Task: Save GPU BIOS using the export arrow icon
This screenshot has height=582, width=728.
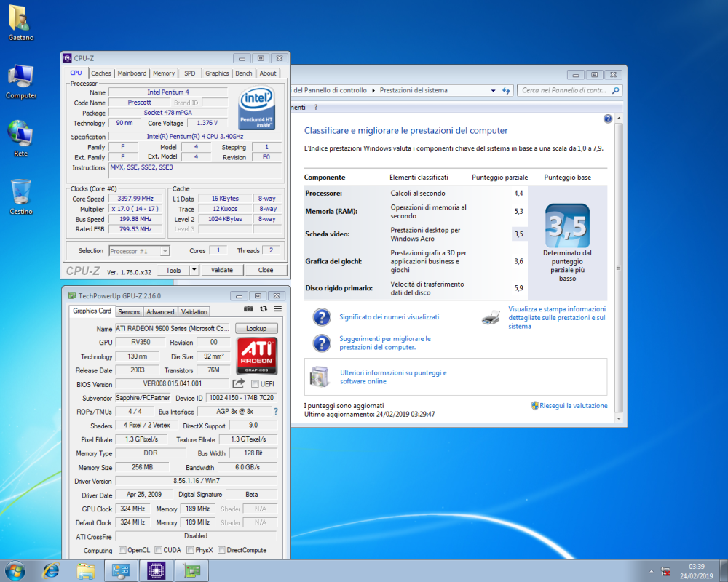Action: point(237,383)
